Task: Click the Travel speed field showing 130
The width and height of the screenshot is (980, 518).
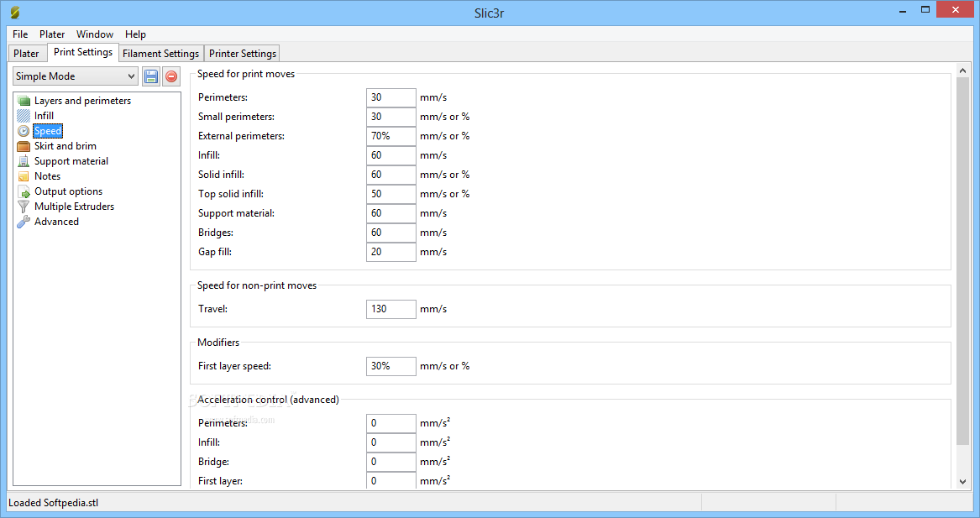Action: (x=390, y=309)
